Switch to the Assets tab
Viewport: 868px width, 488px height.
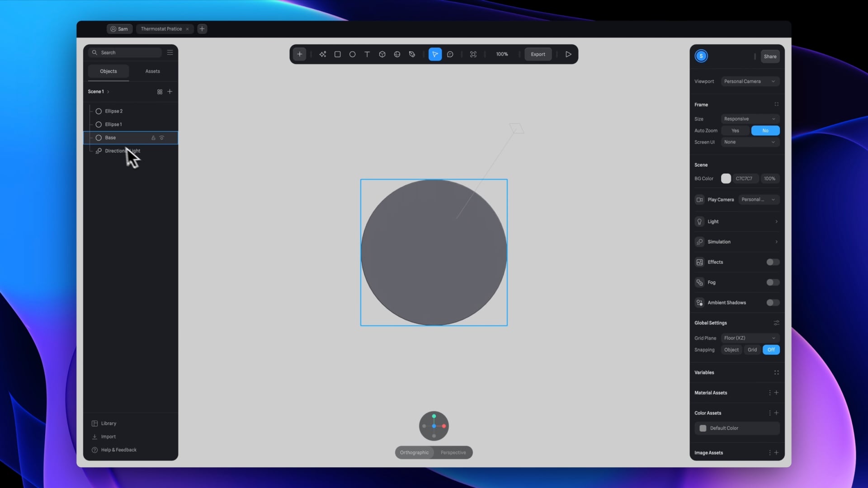(x=152, y=71)
